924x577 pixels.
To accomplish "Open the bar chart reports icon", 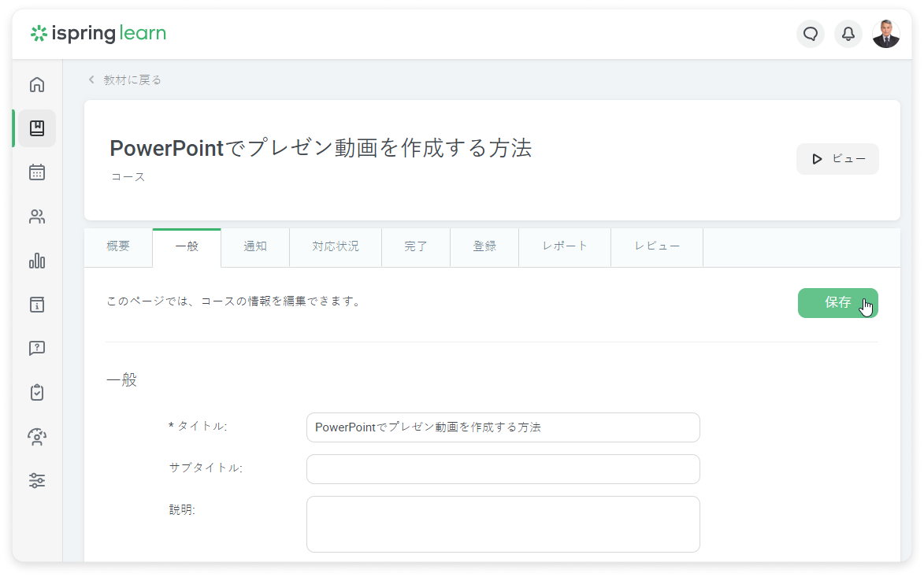I will (x=37, y=261).
